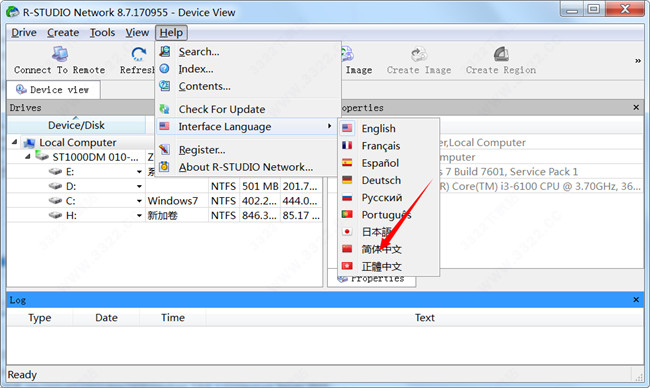The image size is (650, 388).
Task: Close the Properties panel
Action: [636, 107]
